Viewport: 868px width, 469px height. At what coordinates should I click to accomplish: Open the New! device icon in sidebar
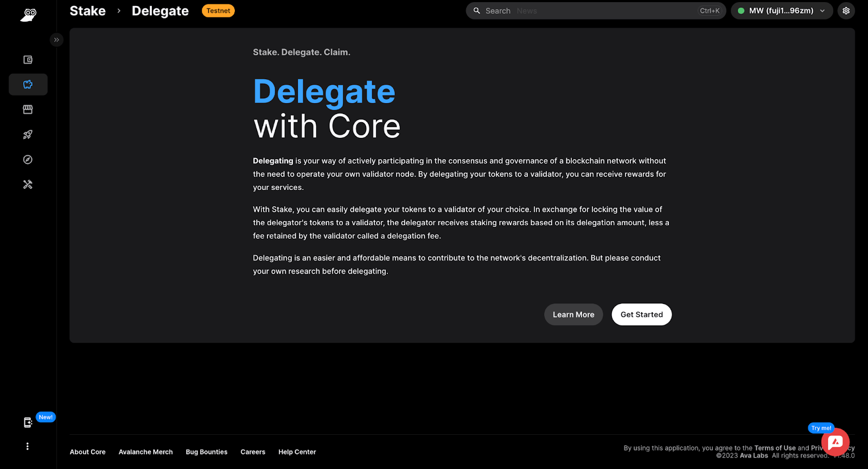tap(28, 422)
